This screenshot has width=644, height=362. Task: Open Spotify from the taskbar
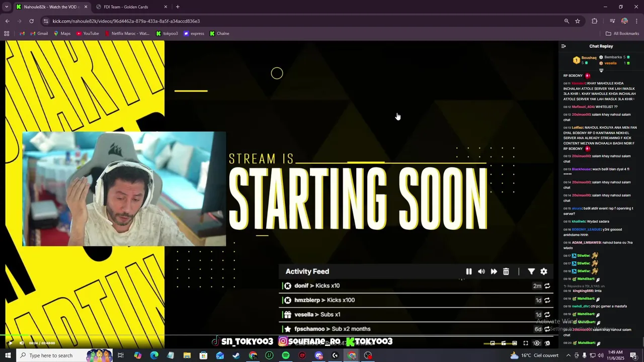(x=286, y=355)
